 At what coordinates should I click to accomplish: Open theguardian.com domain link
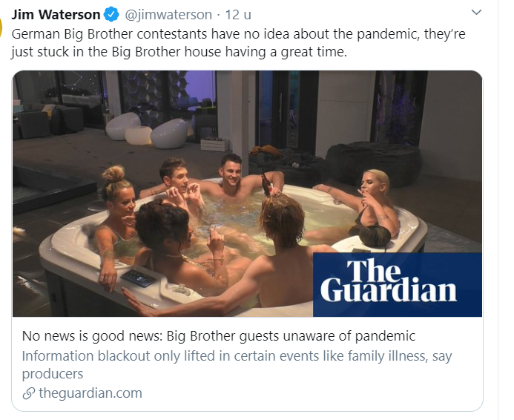tap(90, 393)
